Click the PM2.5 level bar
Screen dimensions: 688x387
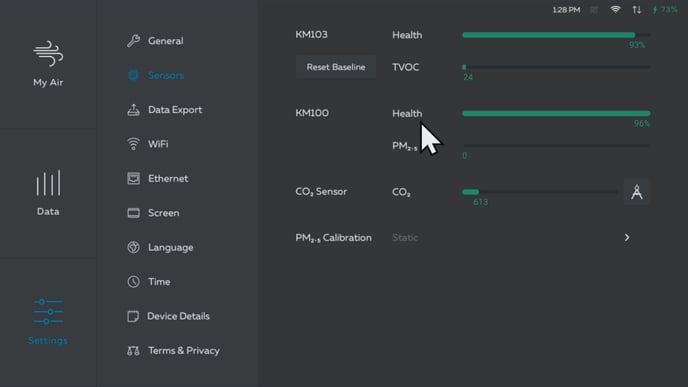pyautogui.click(x=556, y=146)
